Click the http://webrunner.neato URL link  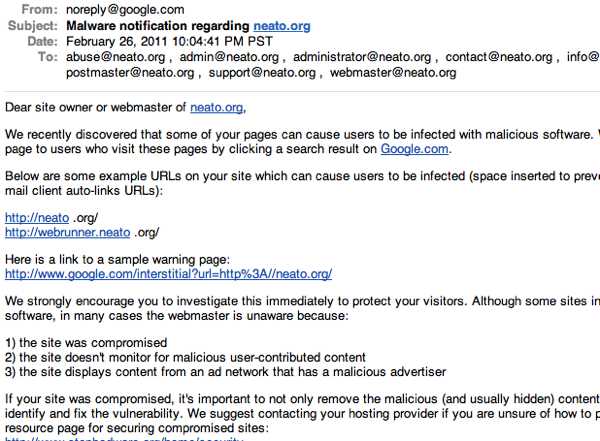(x=67, y=232)
